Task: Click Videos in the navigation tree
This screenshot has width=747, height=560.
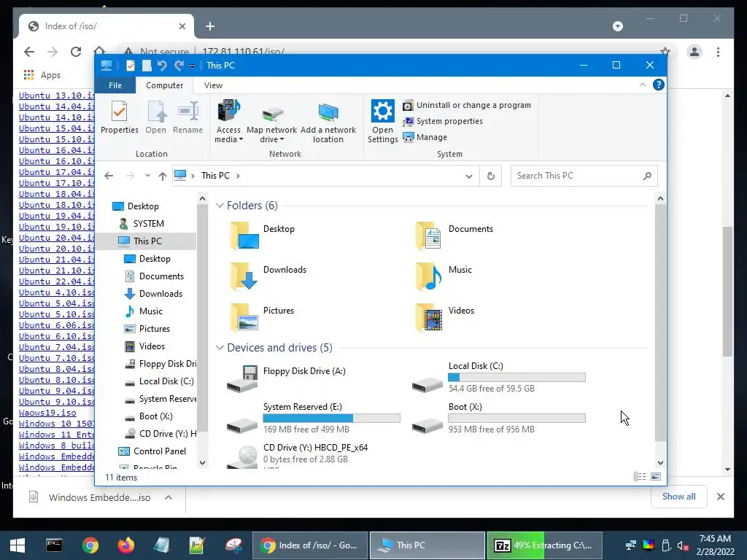Action: point(152,346)
